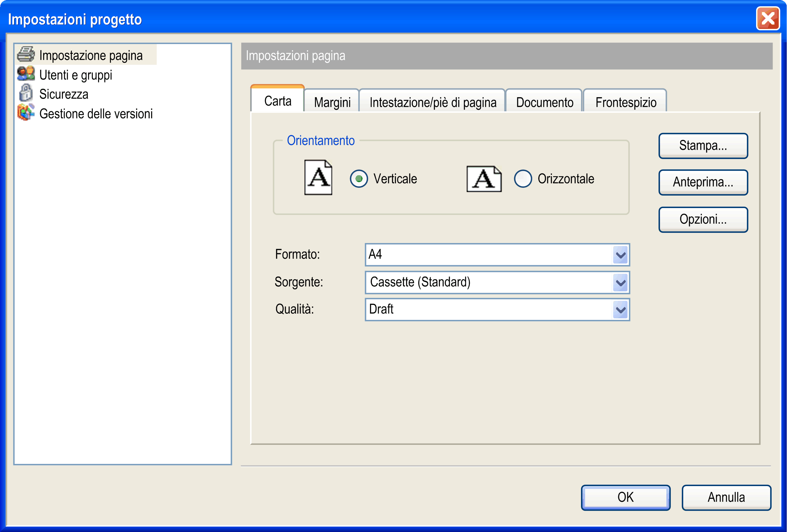Screen dimensions: 787x532
Task: Click the Gestione delle versioni icon
Action: click(26, 112)
